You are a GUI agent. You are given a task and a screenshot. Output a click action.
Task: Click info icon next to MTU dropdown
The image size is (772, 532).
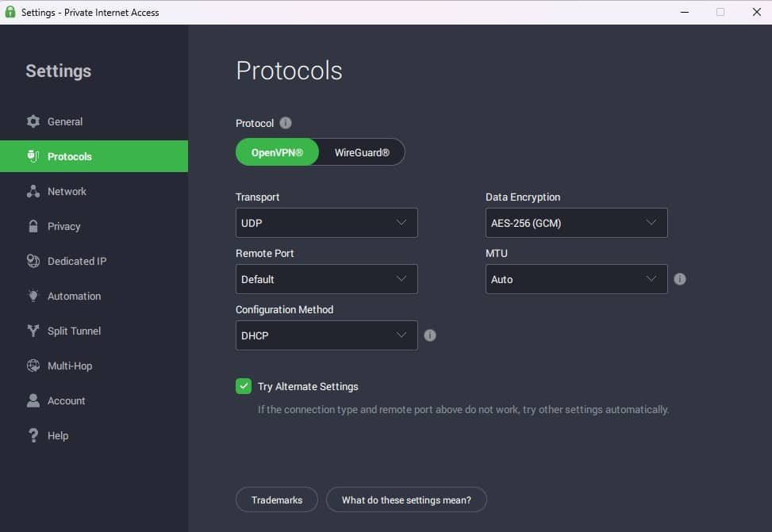click(680, 279)
